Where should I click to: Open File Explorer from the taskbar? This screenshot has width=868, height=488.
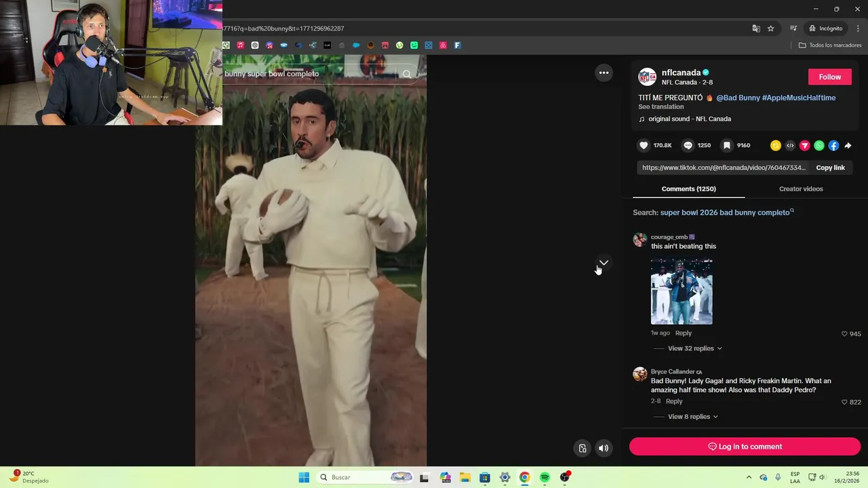[465, 477]
